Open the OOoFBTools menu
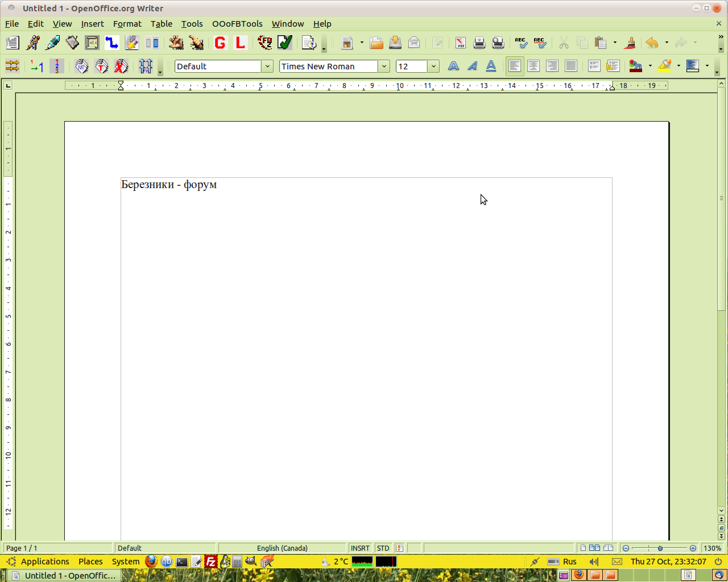Screen dimensions: 728x582 tap(237, 24)
